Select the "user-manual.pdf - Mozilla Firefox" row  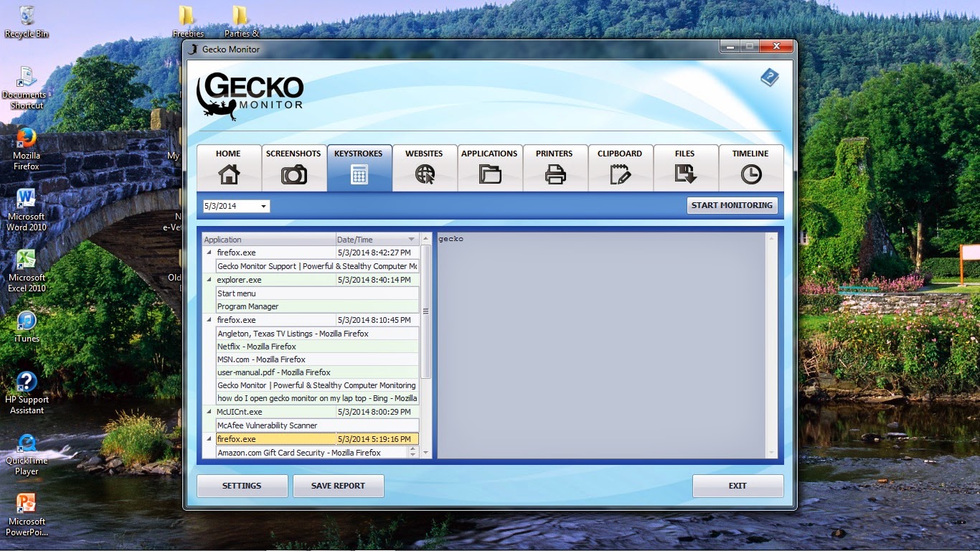[317, 372]
